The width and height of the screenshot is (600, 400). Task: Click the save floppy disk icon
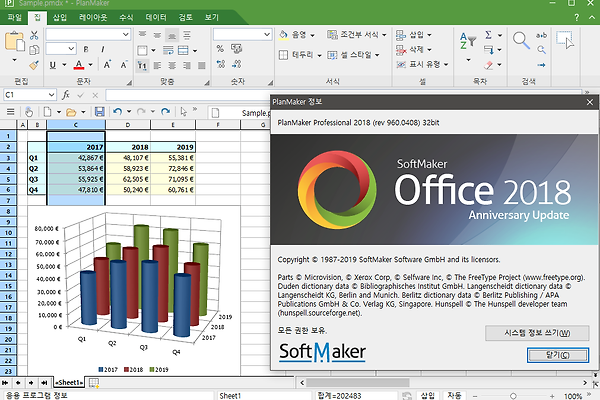[99, 112]
